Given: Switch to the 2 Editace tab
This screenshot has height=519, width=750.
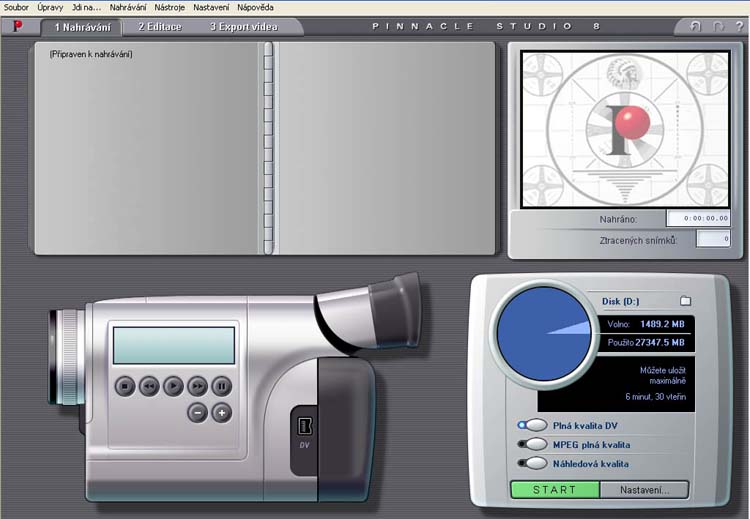Looking at the screenshot, I should pyautogui.click(x=160, y=27).
